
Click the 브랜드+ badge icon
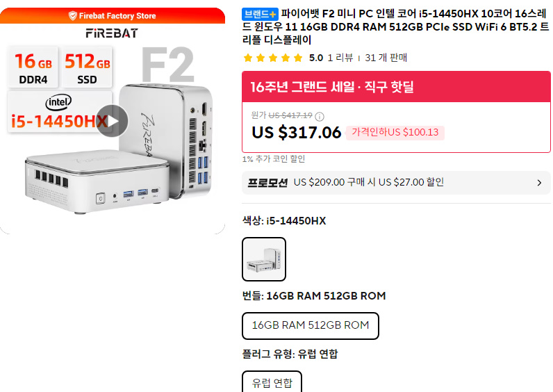(260, 14)
